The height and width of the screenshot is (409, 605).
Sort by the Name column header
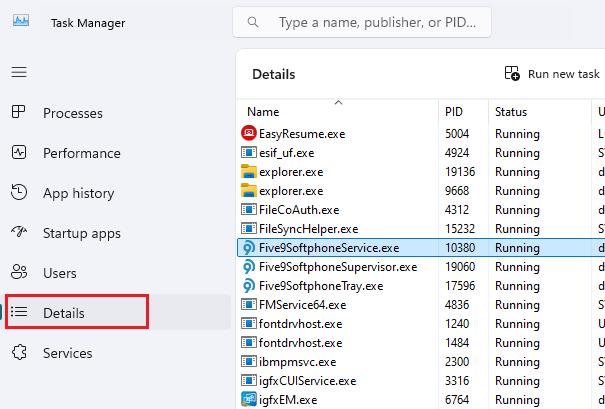pos(263,112)
